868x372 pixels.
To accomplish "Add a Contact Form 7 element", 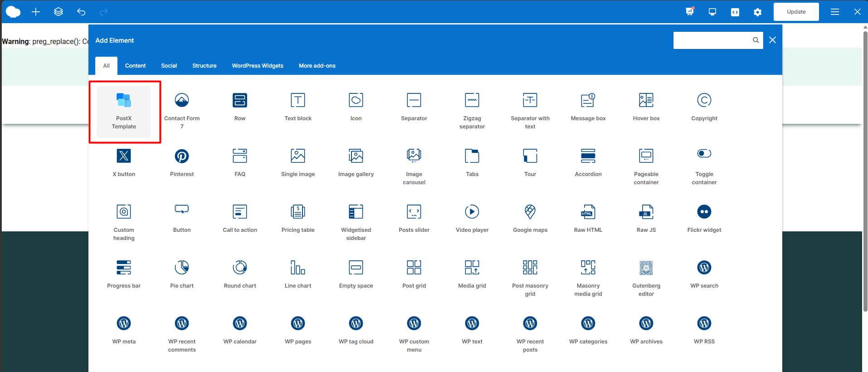I will click(x=182, y=112).
